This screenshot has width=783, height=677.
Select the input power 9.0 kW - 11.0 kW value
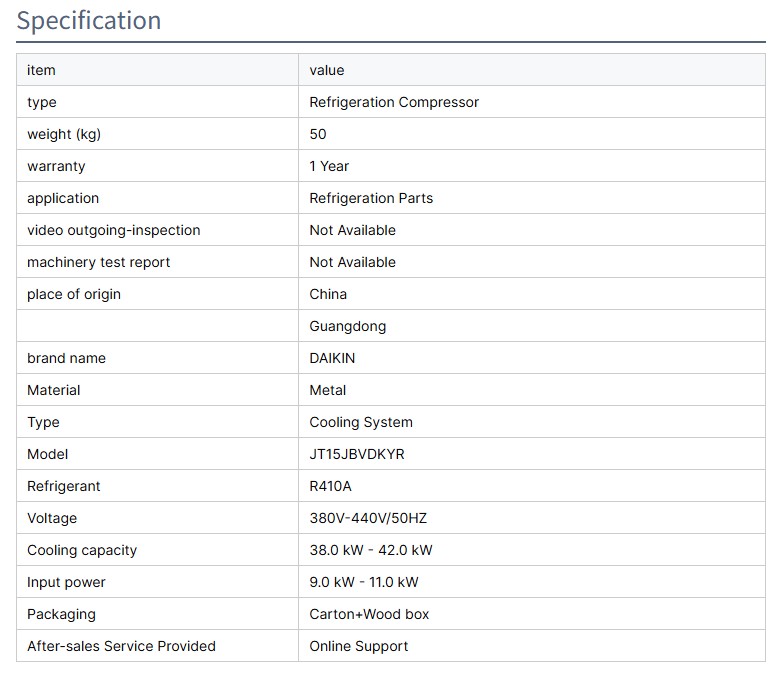click(x=364, y=582)
